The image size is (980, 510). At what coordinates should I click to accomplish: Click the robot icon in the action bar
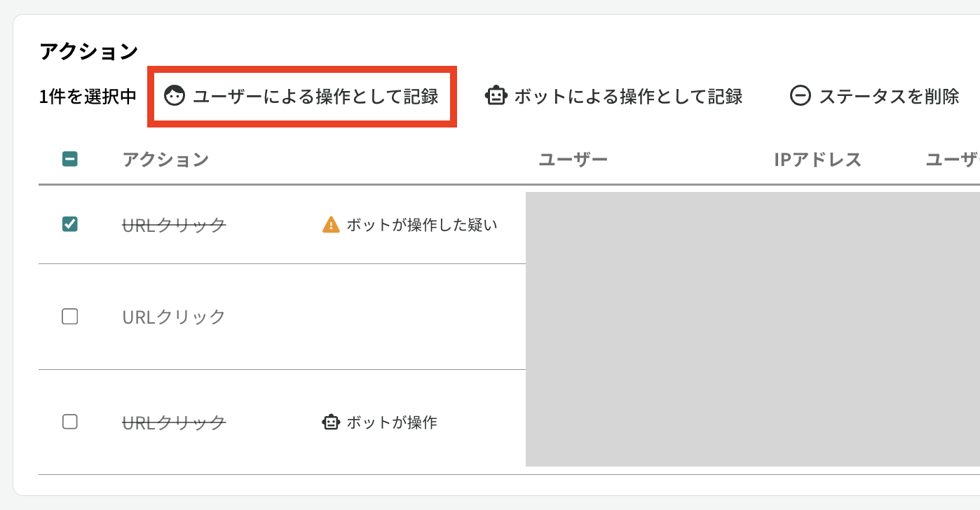[496, 96]
